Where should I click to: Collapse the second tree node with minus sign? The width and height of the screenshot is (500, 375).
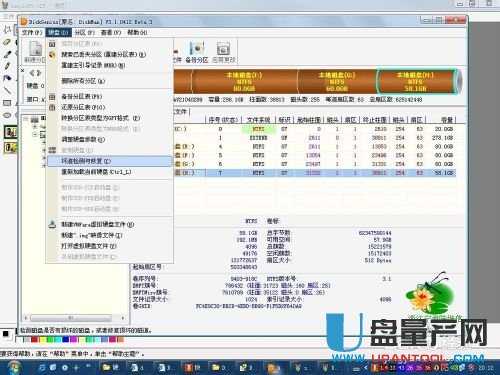(x=35, y=135)
